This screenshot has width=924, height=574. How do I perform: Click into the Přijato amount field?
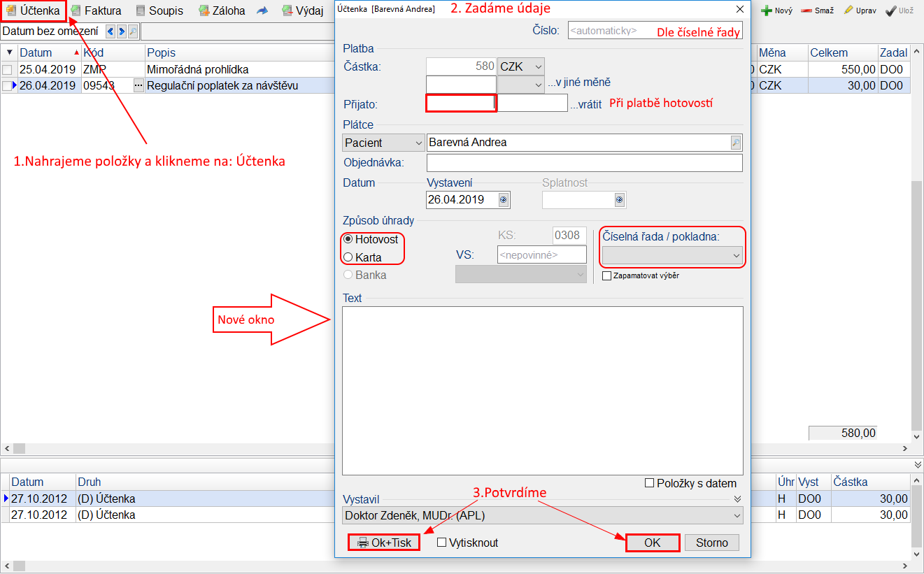tap(461, 103)
